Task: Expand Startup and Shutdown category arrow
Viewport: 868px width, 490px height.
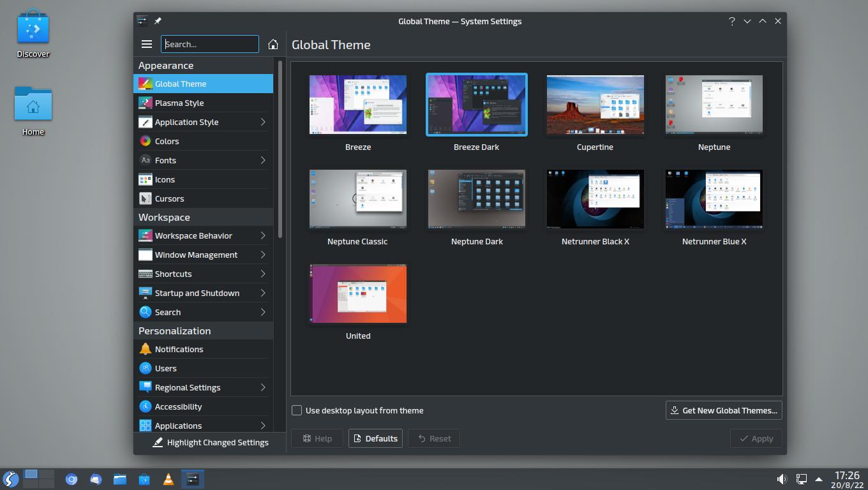Action: pyautogui.click(x=263, y=293)
